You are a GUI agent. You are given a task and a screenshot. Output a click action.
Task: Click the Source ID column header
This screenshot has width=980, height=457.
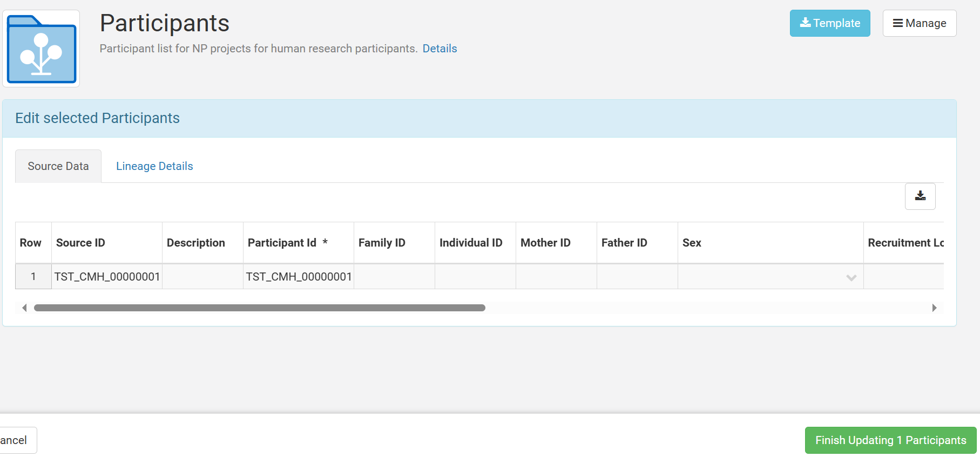pyautogui.click(x=80, y=243)
